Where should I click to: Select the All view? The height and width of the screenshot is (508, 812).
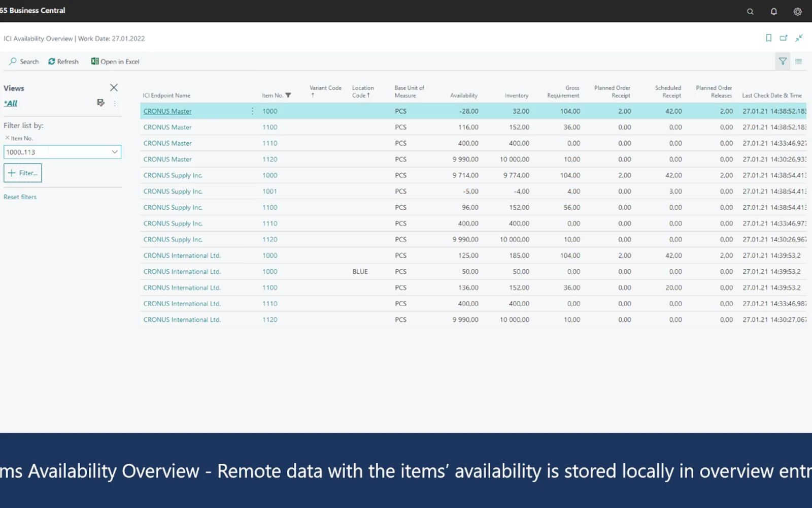tap(11, 103)
